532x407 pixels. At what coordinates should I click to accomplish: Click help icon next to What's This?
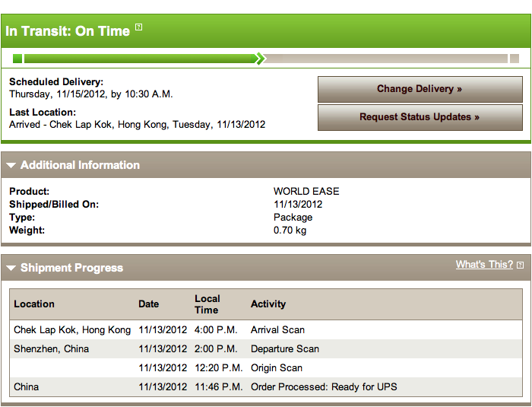pyautogui.click(x=520, y=265)
